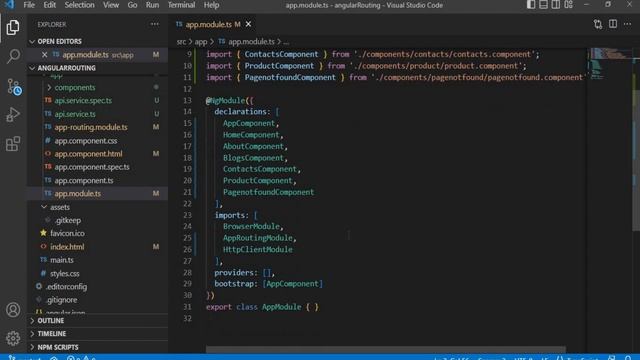Image resolution: width=640 pixels, height=360 pixels.
Task: Close app.module.ts in Open Editors list
Action: tap(44, 55)
